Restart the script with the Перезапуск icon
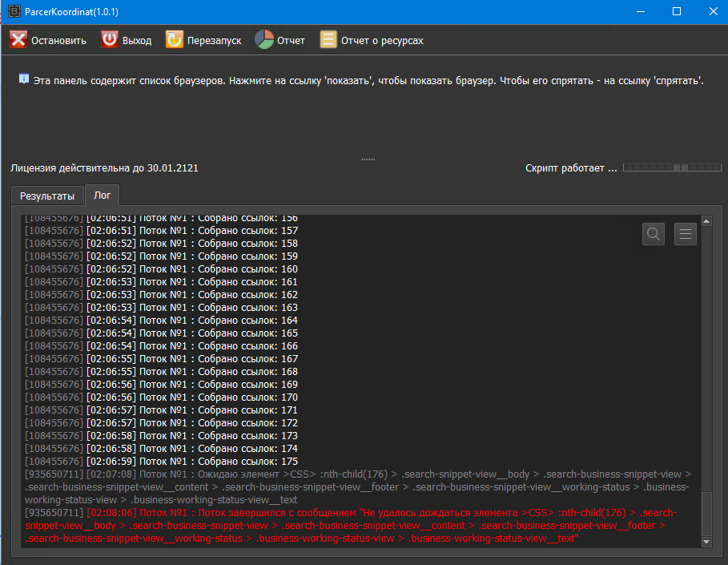Screen dimensions: 728x565 (174, 40)
